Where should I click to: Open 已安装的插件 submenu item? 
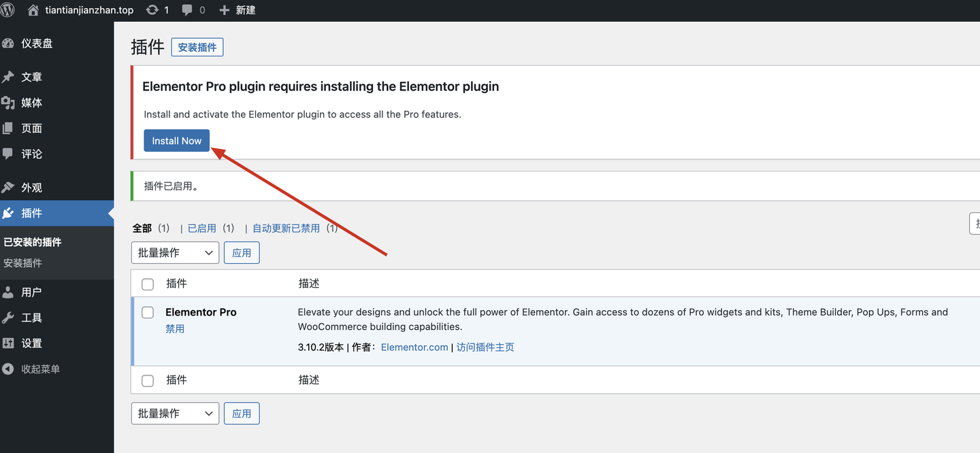[x=33, y=242]
